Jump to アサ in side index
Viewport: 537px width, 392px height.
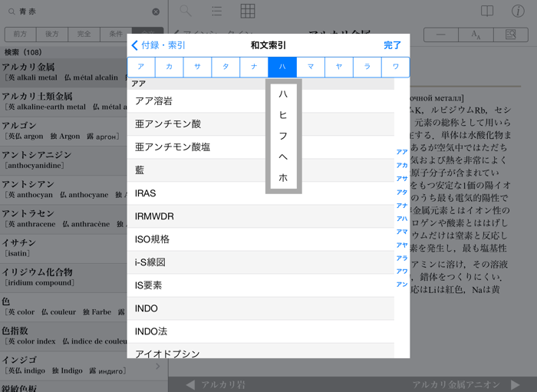401,179
